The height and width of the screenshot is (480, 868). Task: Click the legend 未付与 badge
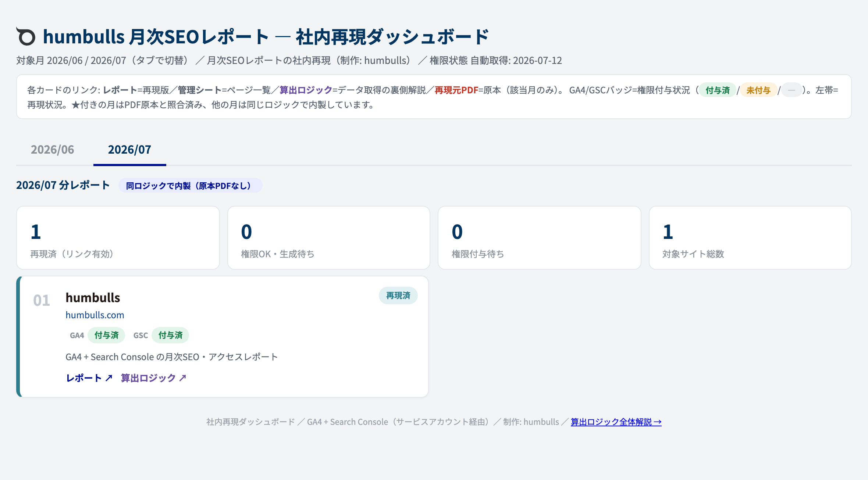[758, 90]
